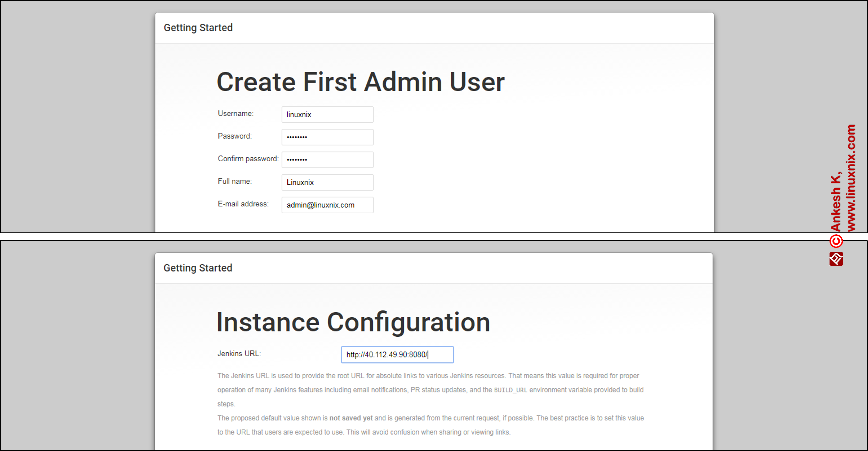The height and width of the screenshot is (451, 868).
Task: Click the Username input field
Action: coord(327,114)
